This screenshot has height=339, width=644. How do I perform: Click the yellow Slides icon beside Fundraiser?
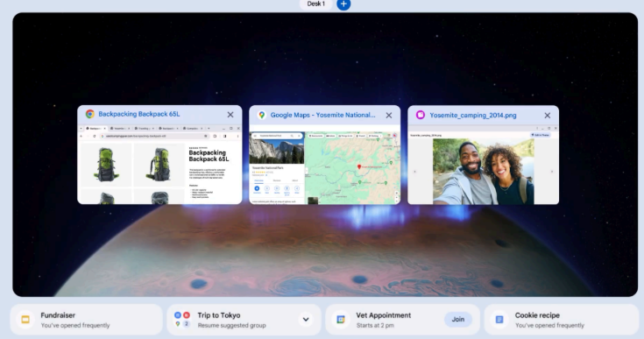point(25,320)
